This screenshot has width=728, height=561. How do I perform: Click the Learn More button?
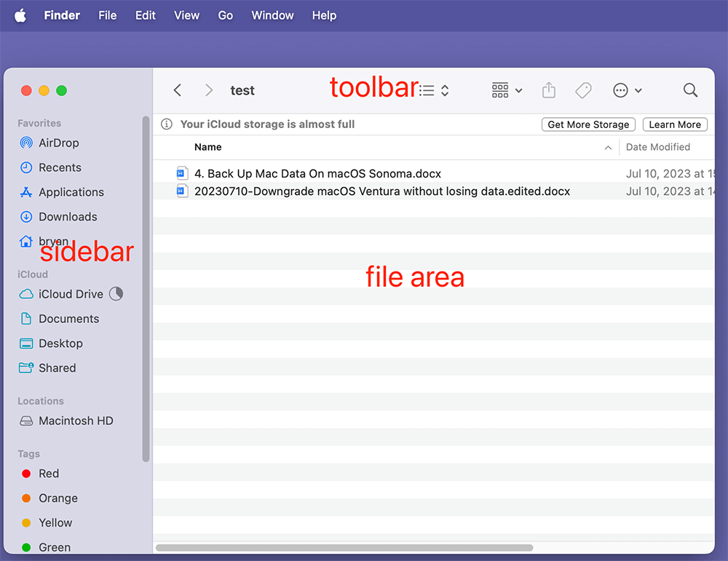pos(674,124)
